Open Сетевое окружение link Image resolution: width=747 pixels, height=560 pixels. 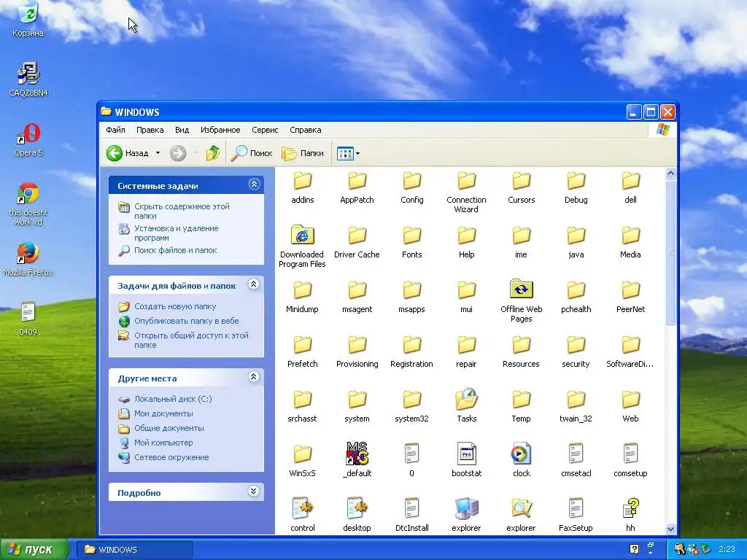click(171, 457)
